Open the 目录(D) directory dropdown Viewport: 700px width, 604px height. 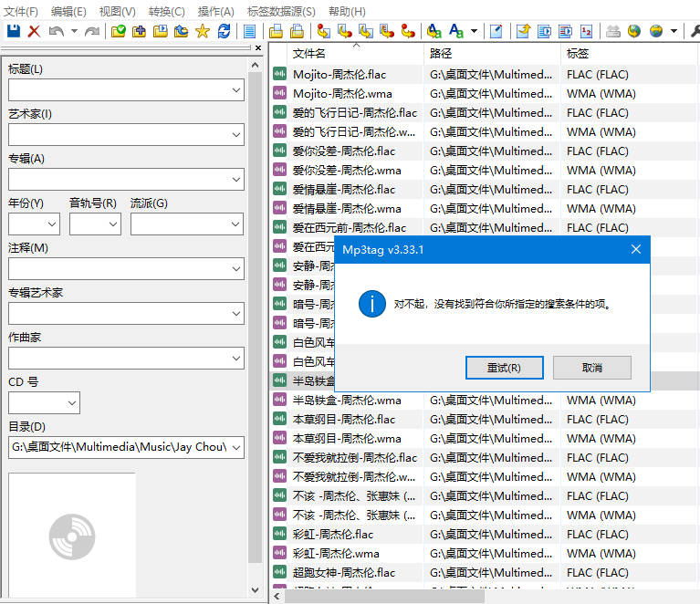pyautogui.click(x=236, y=448)
